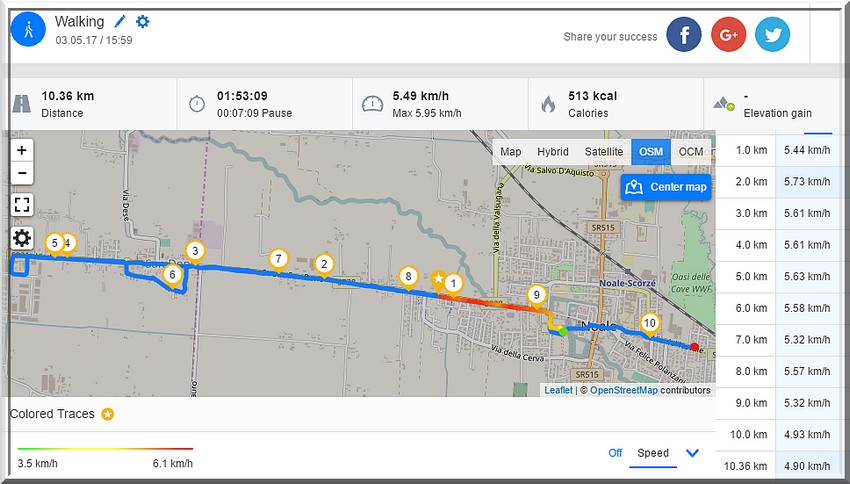Share workout on Google Plus

coord(728,35)
